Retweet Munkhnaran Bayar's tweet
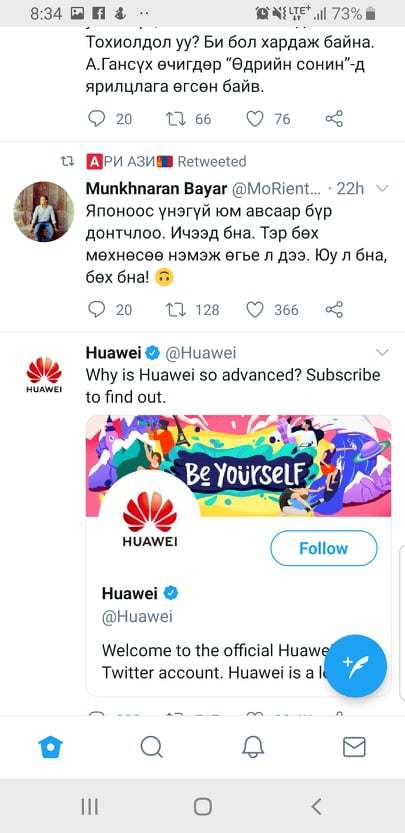The image size is (405, 833). pyautogui.click(x=175, y=309)
